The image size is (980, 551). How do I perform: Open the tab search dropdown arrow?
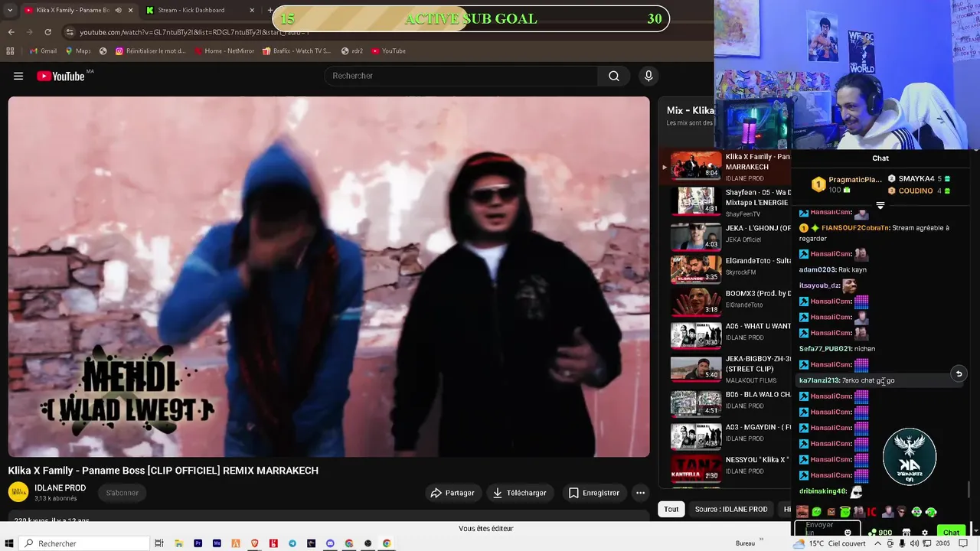11,10
